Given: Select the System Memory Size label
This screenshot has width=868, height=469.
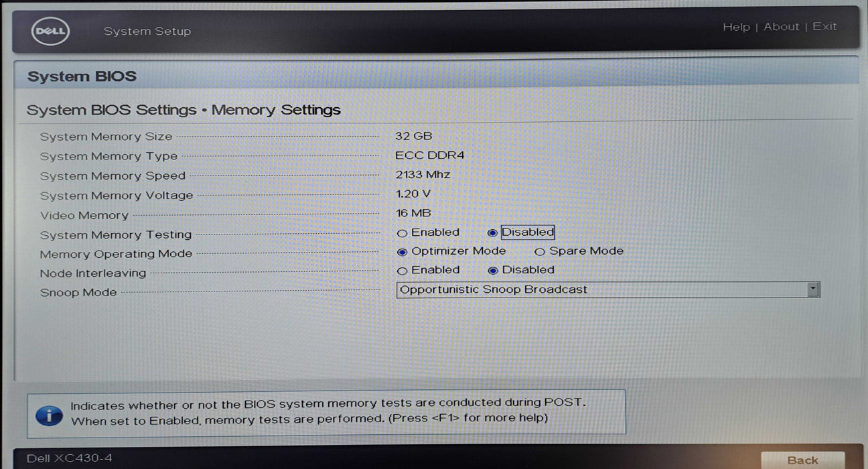Looking at the screenshot, I should (x=106, y=137).
